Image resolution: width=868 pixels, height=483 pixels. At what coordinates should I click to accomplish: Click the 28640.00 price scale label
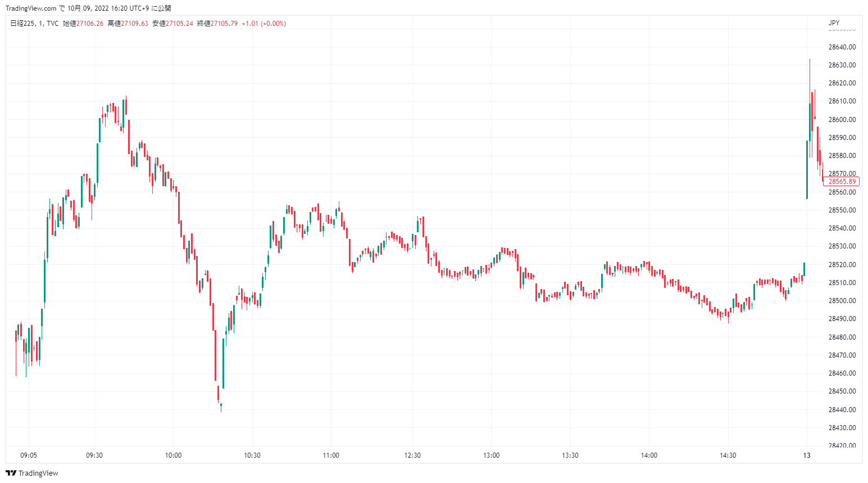(842, 47)
